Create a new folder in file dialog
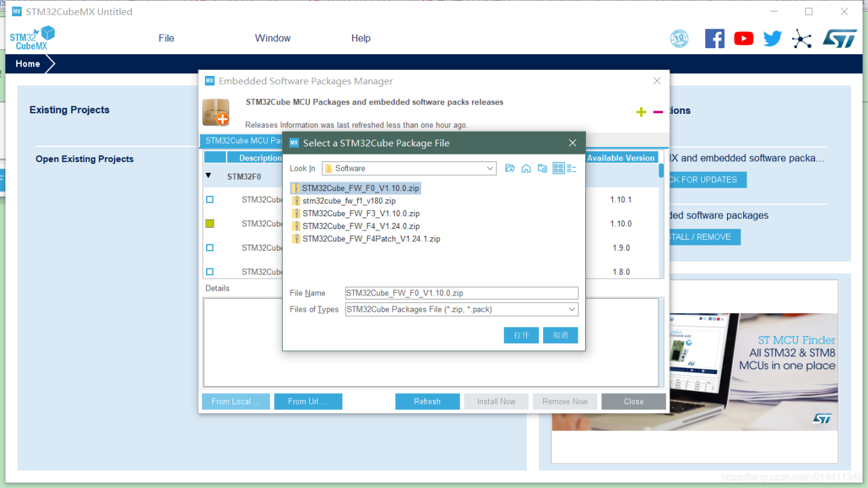Image resolution: width=868 pixels, height=488 pixels. point(542,168)
